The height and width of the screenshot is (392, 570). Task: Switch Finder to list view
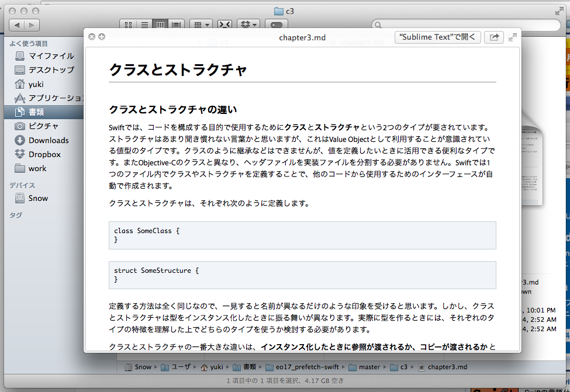click(x=144, y=25)
